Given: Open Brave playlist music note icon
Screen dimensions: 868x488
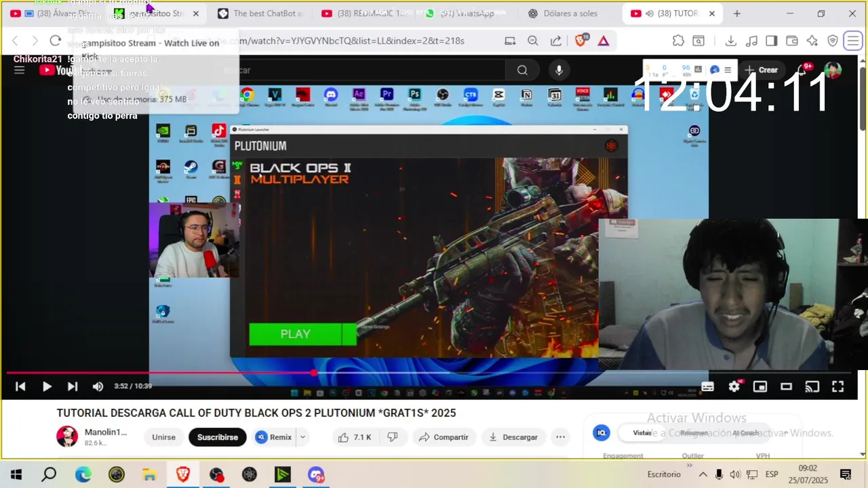Looking at the screenshot, I should pos(751,41).
